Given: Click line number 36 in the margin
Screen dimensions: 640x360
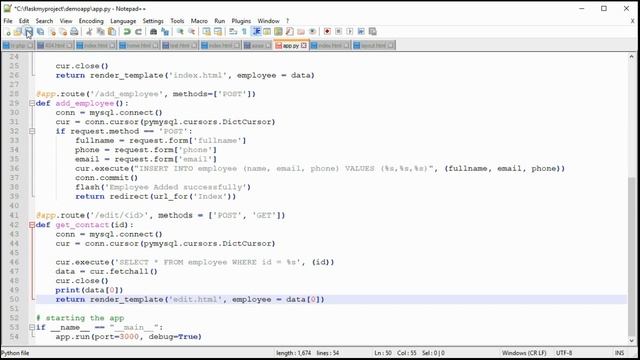Looking at the screenshot, I should 14,169.
